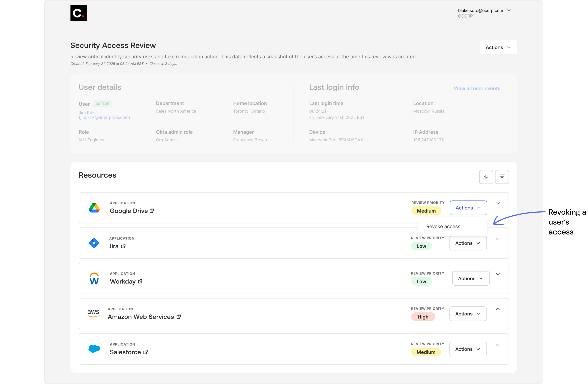Select Revoke access menu option

tap(443, 227)
